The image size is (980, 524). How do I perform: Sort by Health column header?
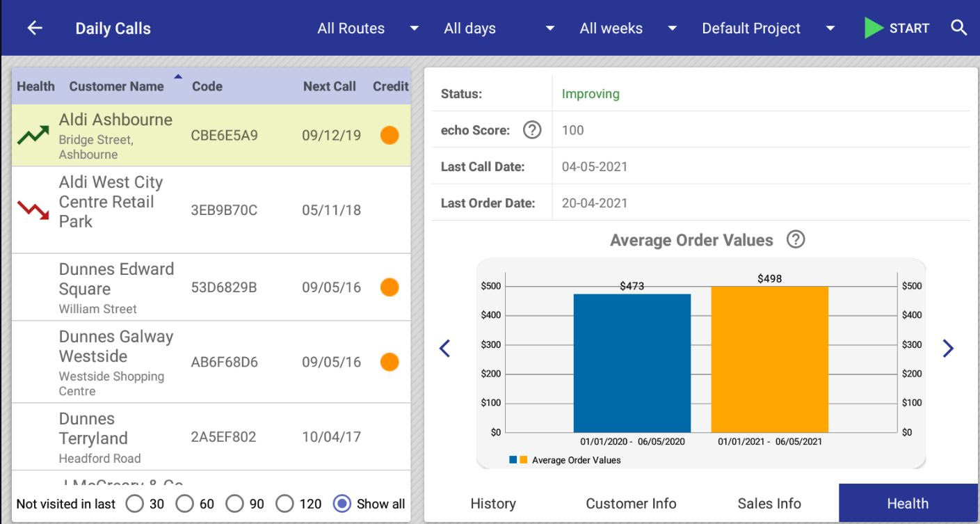35,86
